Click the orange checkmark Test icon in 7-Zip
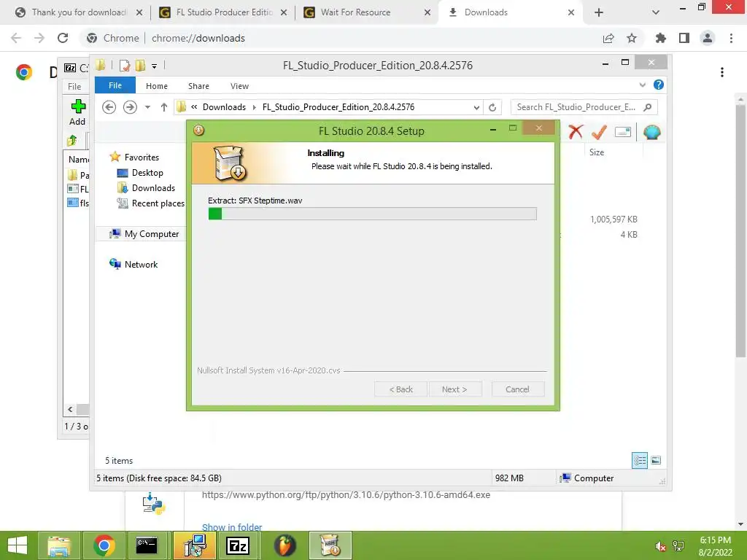Image resolution: width=747 pixels, height=560 pixels. 599,132
